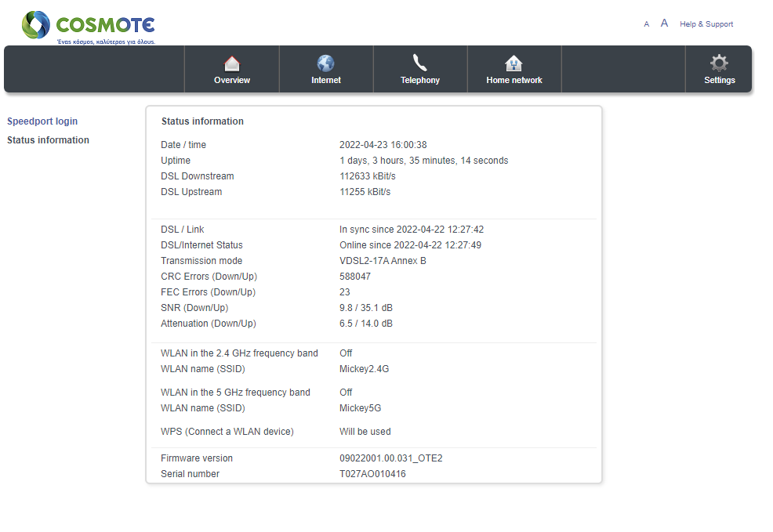This screenshot has height=532, width=773.
Task: Click the FEC Errors (Down/Up) label
Action: click(208, 292)
